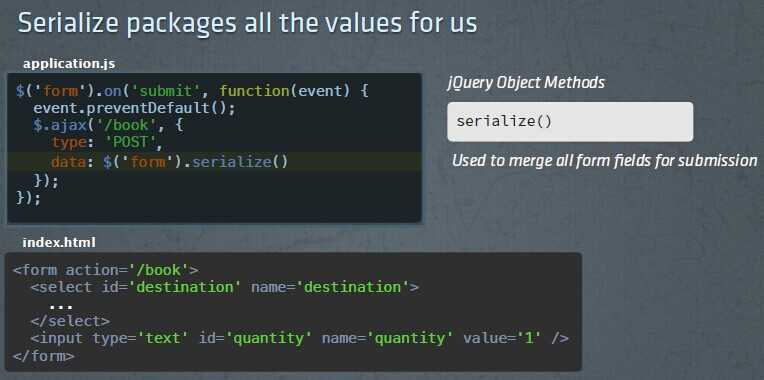Viewport: 764px width, 380px height.
Task: Click the $.ajax('/book' code line
Action: (x=108, y=125)
